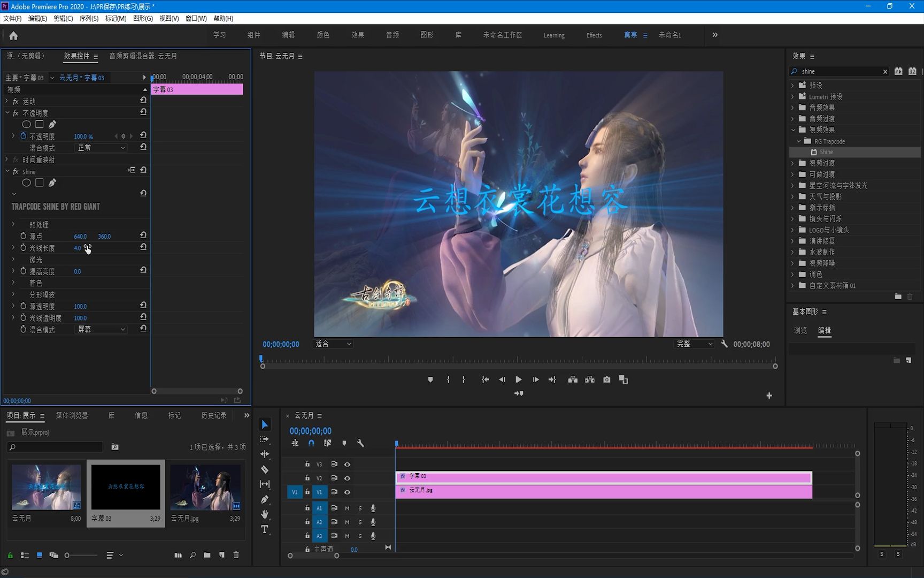924x578 pixels.
Task: Create ellipse mask under Opacity
Action: click(x=26, y=124)
